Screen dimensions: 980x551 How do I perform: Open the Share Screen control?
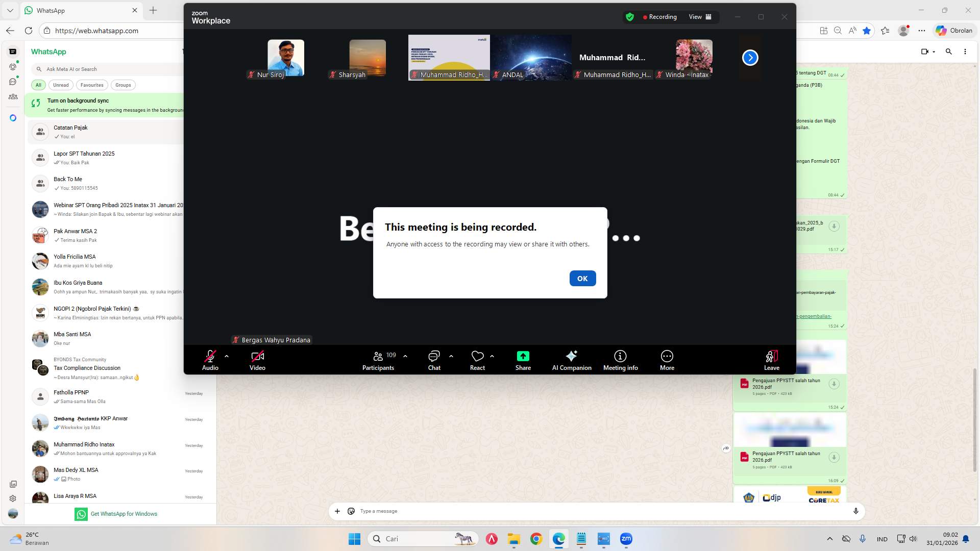523,360
